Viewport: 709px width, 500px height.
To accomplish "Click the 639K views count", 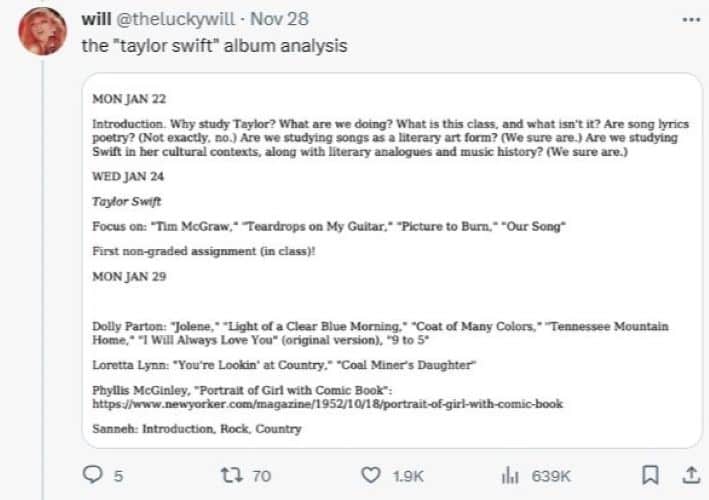I will pos(551,476).
